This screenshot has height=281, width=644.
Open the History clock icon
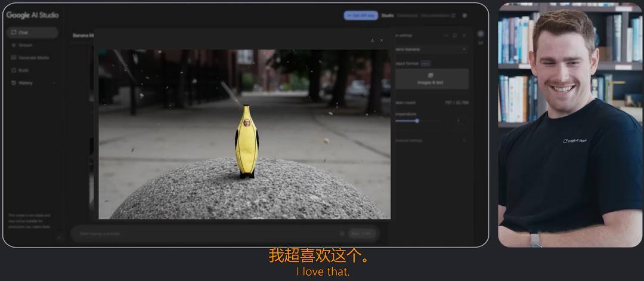coord(14,83)
